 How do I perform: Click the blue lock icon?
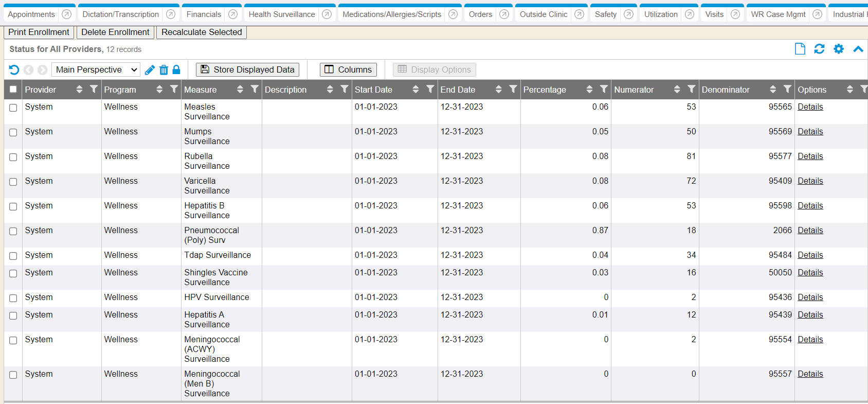[176, 69]
